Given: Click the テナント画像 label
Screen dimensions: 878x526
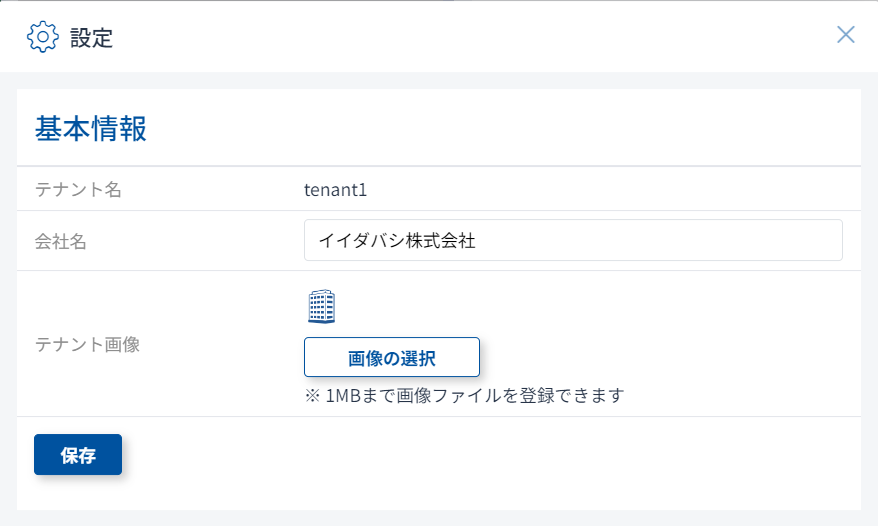Looking at the screenshot, I should [x=87, y=344].
